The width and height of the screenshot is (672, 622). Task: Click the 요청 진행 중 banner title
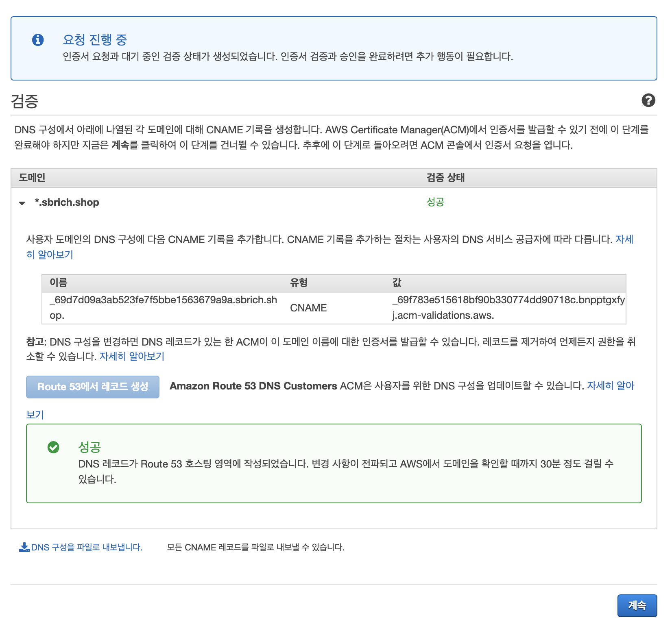click(95, 39)
